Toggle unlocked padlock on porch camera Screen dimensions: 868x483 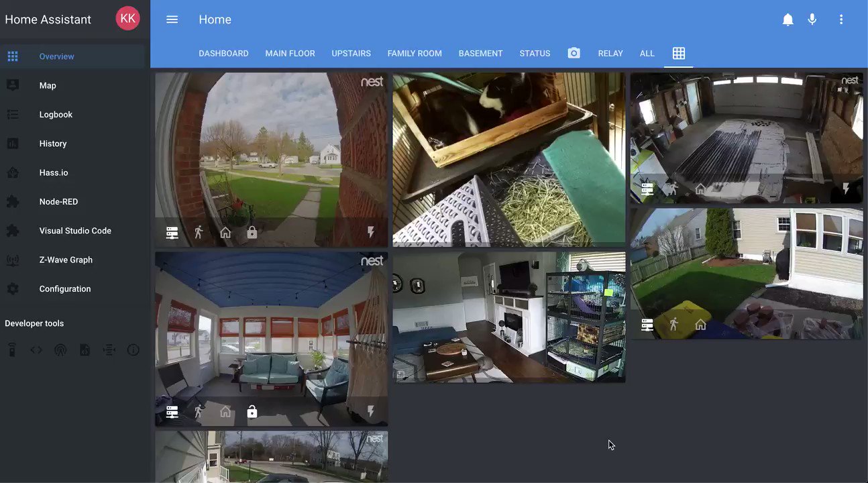coord(252,411)
